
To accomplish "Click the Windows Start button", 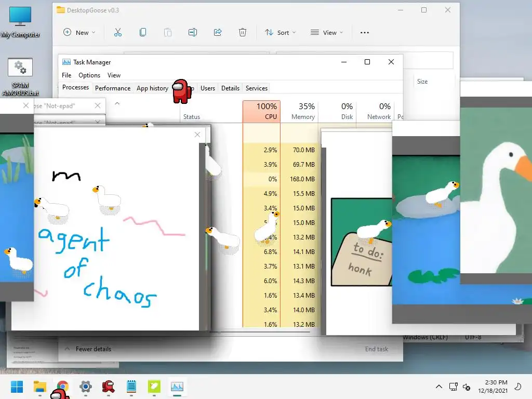I will 17,387.
